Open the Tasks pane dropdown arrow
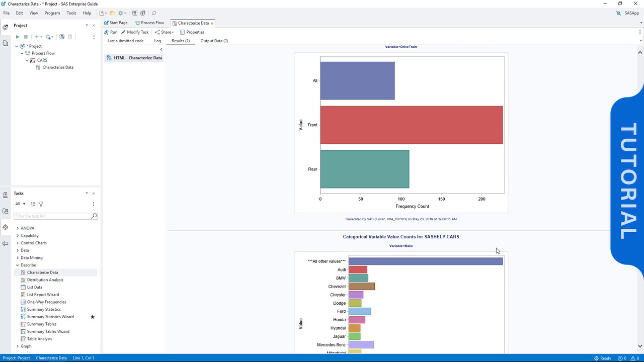644x362 pixels. click(87, 194)
